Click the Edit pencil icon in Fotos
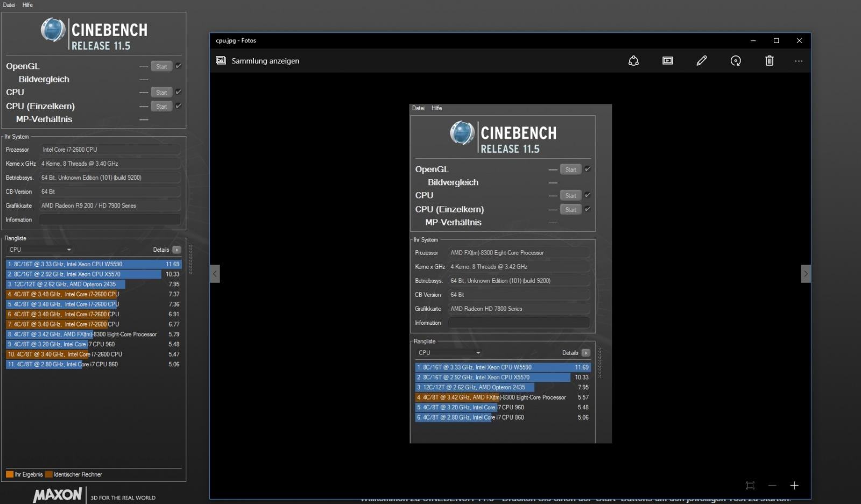This screenshot has width=861, height=504. tap(702, 61)
